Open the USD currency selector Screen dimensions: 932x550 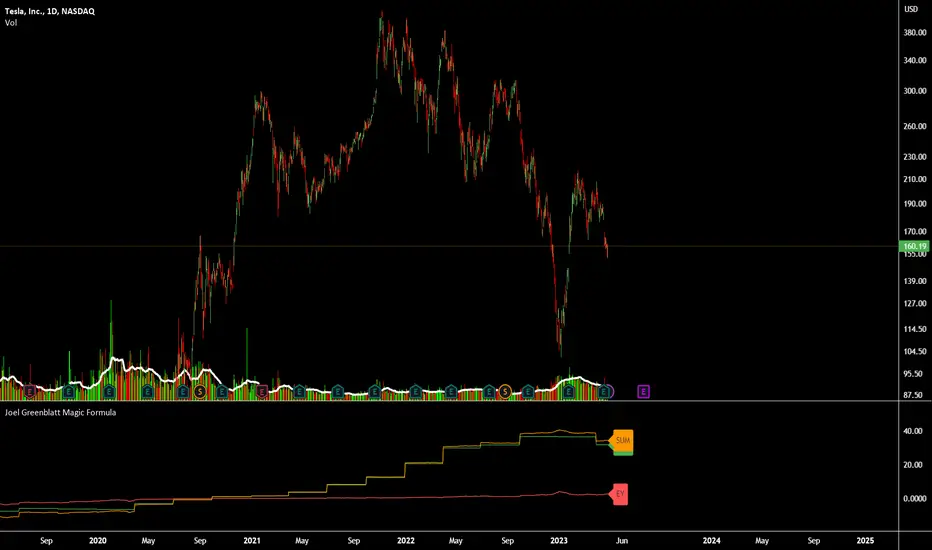[911, 9]
